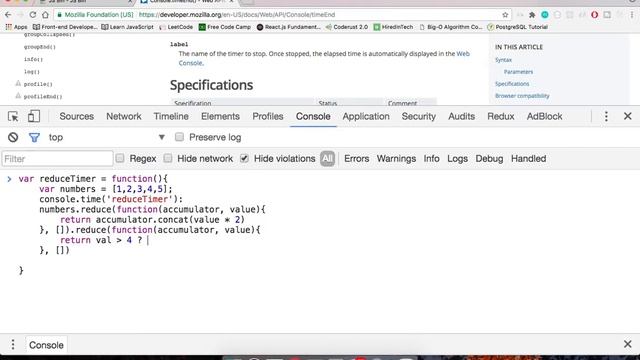Open the Timeline tab

(x=171, y=116)
